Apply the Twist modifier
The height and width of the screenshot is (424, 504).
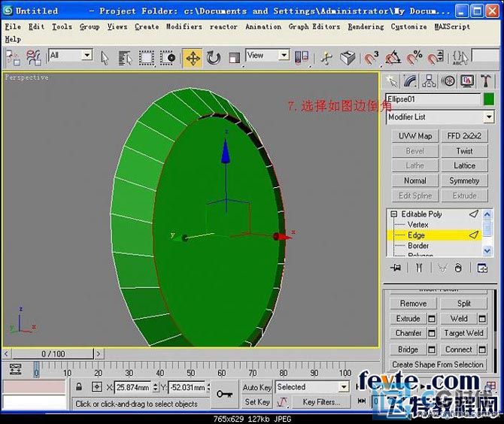[464, 150]
